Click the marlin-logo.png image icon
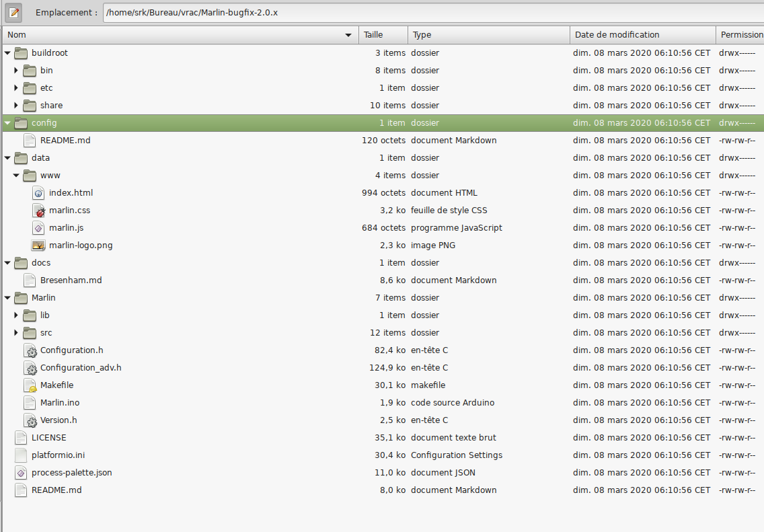 point(38,245)
